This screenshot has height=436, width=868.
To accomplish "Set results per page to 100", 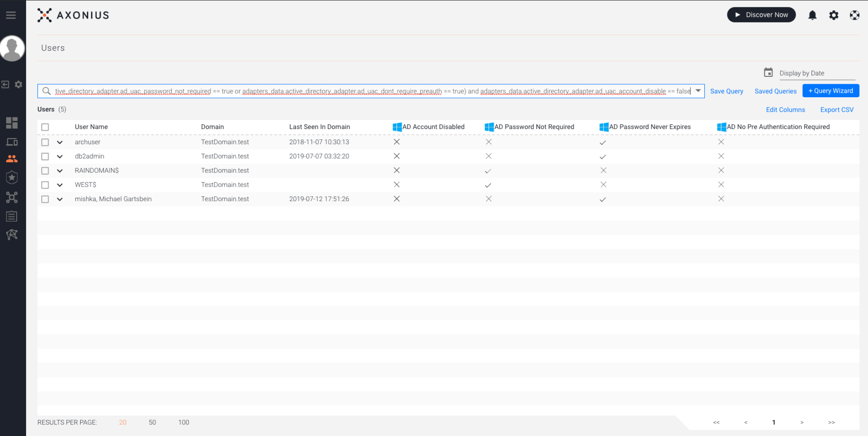I will tap(184, 422).
